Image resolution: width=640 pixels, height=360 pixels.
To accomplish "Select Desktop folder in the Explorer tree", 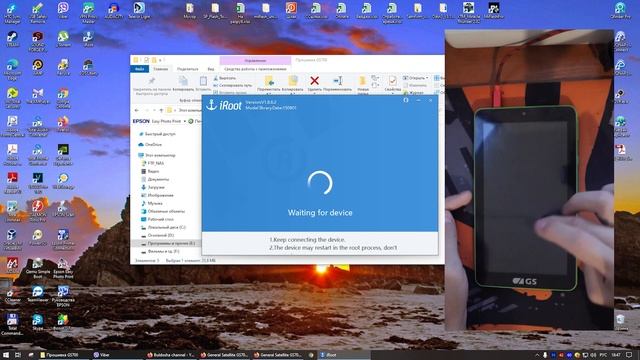I will (x=157, y=219).
